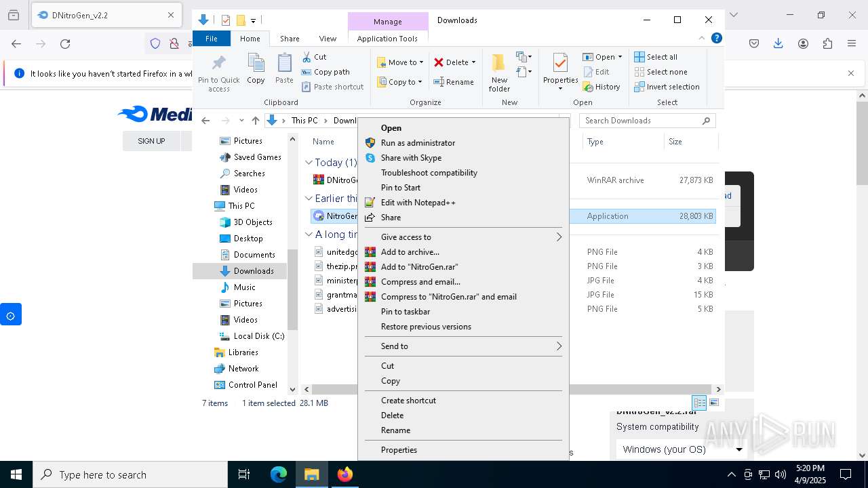This screenshot has height=488, width=868.
Task: Open Control Panel in navigation
Action: (x=245, y=385)
